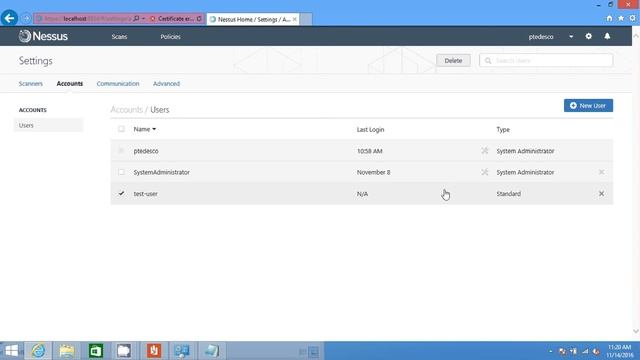Uncheck the test-user checkbox
Viewport: 640px width, 360px height.
pyautogui.click(x=121, y=193)
